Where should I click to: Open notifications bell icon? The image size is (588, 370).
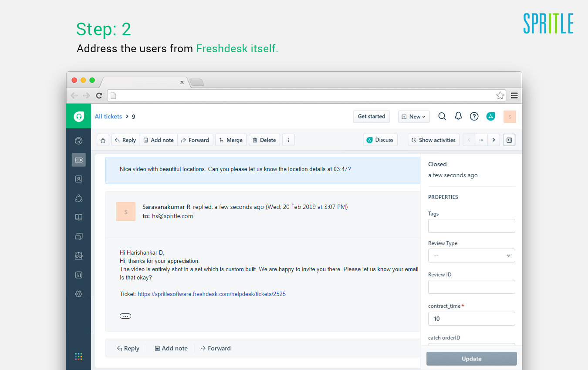(x=458, y=116)
